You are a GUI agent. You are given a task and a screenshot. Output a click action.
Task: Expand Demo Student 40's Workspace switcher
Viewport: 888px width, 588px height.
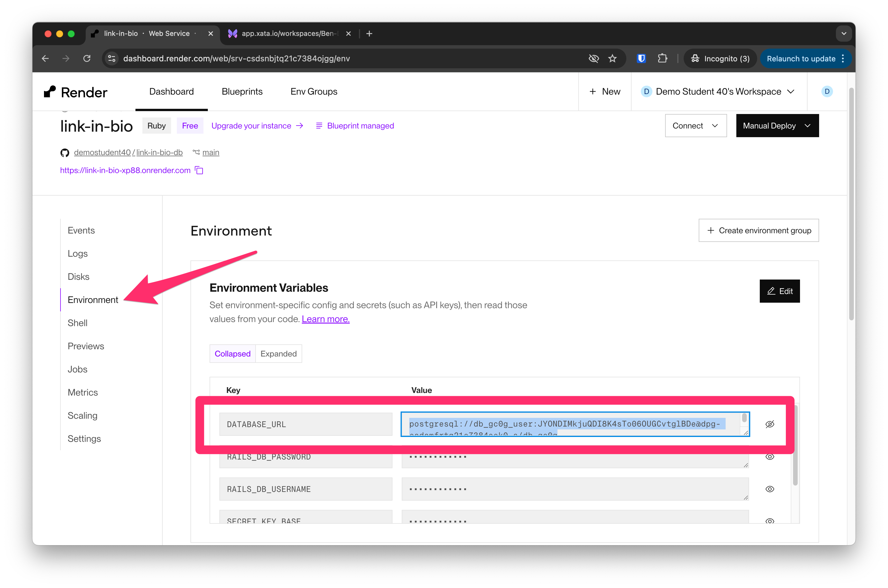pos(718,91)
